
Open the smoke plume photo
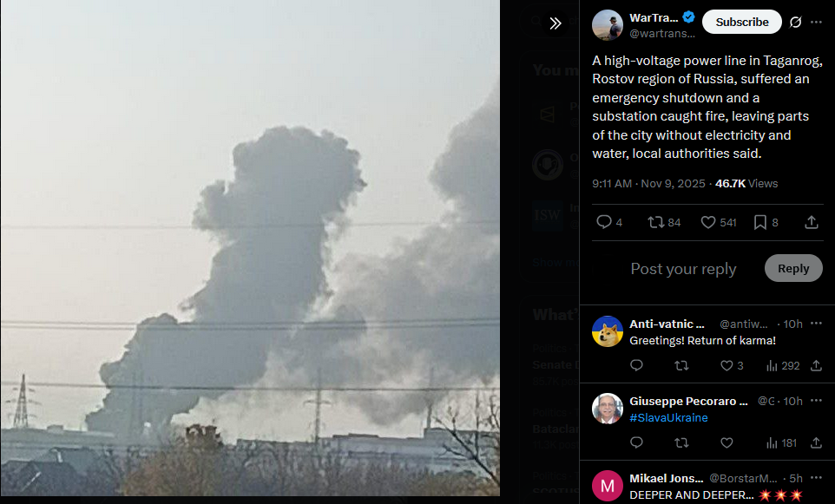(250, 248)
